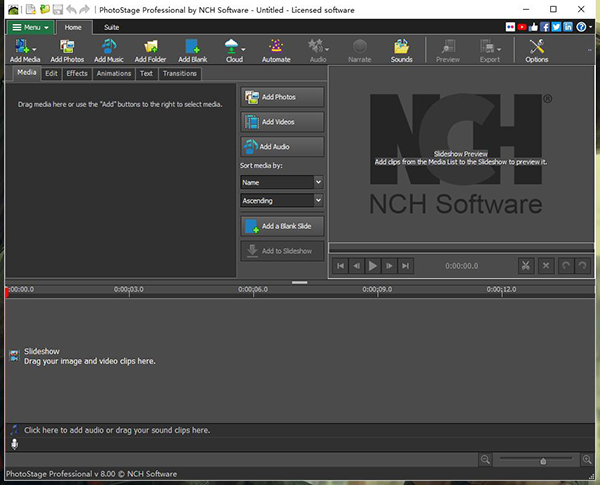Click Add a Blank Slide button

coord(282,226)
